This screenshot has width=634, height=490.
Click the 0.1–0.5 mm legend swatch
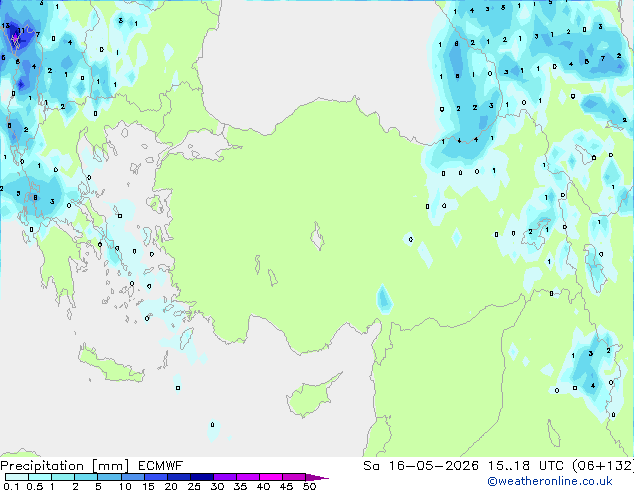17,477
